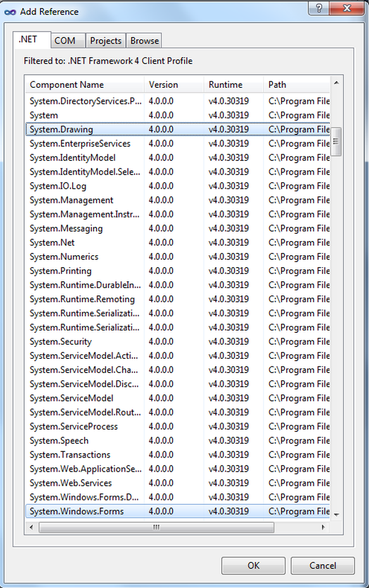The width and height of the screenshot is (369, 588).
Task: Select the System.Windows.Forms component
Action: [x=178, y=511]
